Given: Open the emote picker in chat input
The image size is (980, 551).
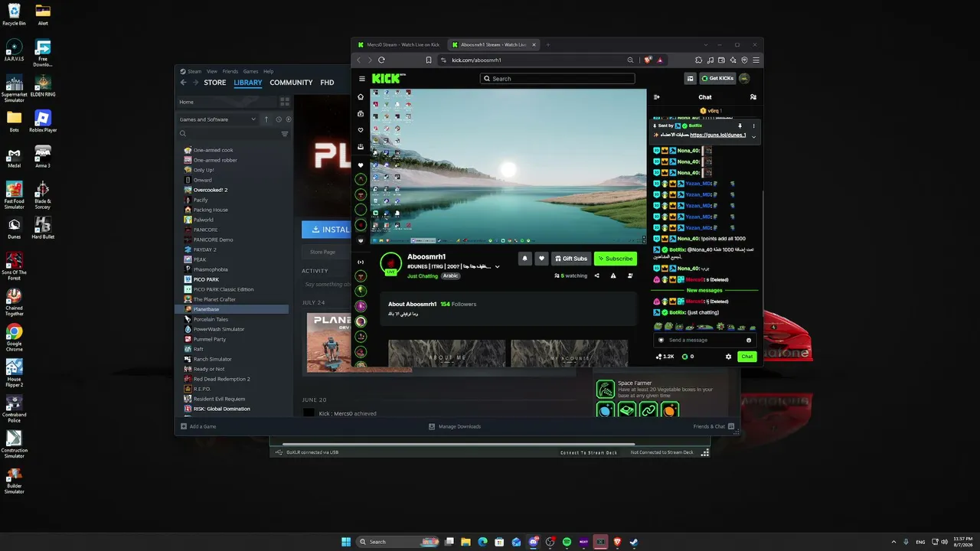Looking at the screenshot, I should 749,340.
